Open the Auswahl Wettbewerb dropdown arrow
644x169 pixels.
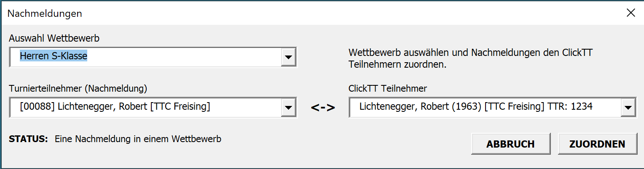click(288, 57)
